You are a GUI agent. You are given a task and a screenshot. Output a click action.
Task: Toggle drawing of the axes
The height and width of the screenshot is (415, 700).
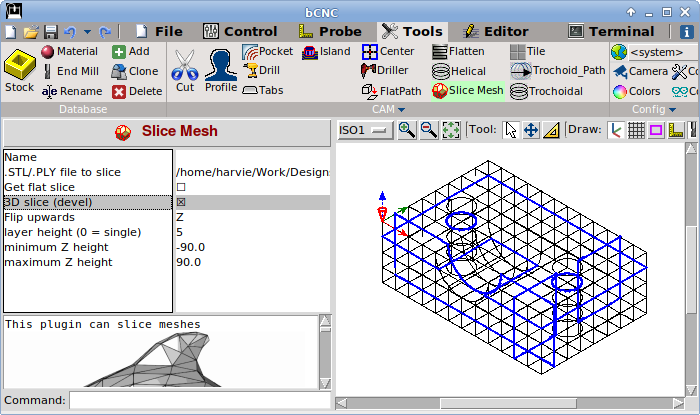click(616, 130)
